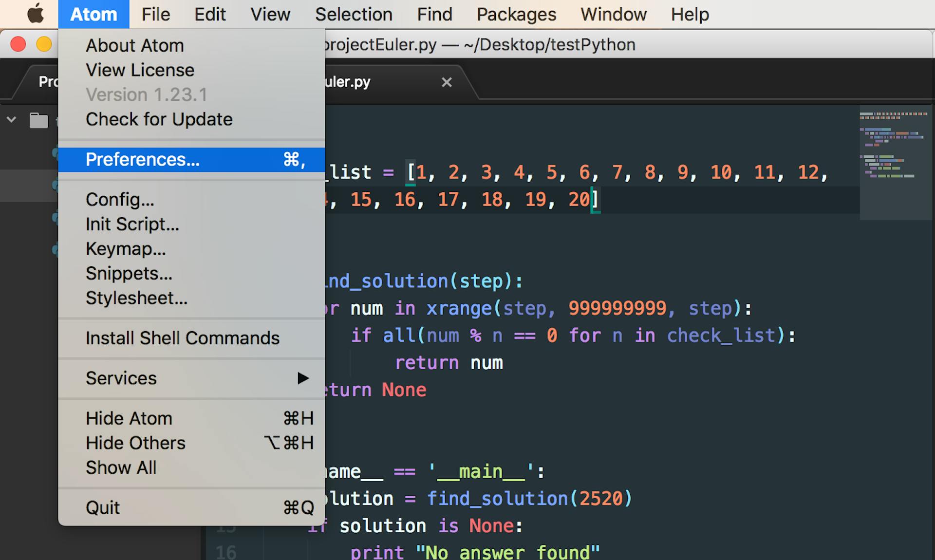The width and height of the screenshot is (935, 560).
Task: Open the Packages menu
Action: click(x=516, y=14)
